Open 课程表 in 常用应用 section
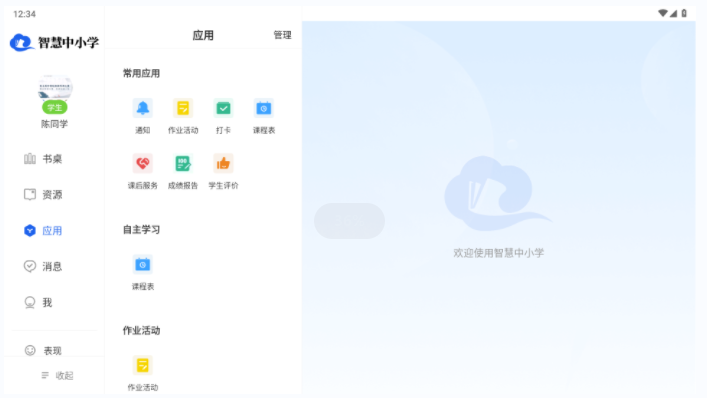The width and height of the screenshot is (707, 398). tap(264, 116)
